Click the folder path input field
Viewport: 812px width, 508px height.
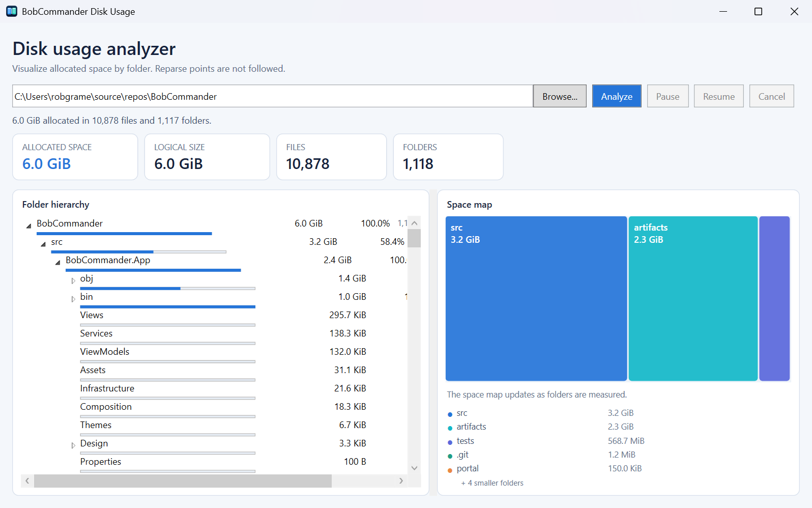tap(273, 96)
